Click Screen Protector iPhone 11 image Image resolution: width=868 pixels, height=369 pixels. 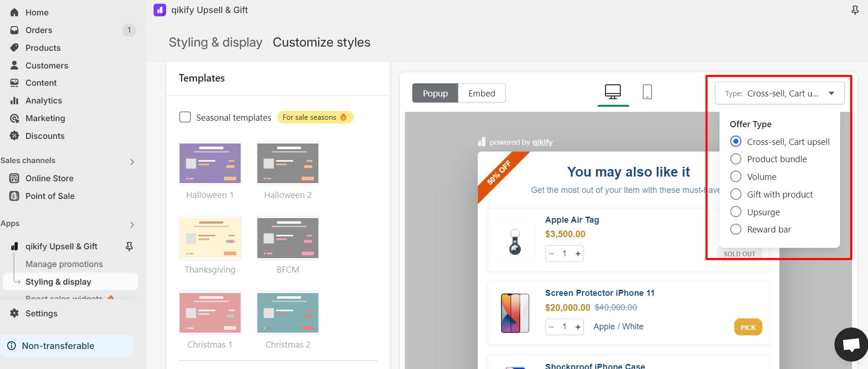515,313
